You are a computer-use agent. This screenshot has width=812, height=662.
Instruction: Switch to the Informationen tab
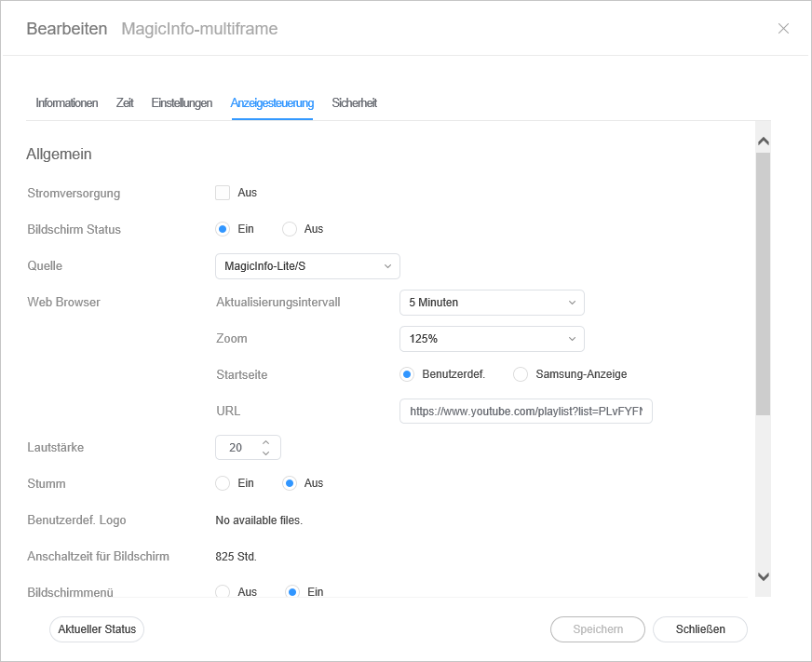[67, 103]
